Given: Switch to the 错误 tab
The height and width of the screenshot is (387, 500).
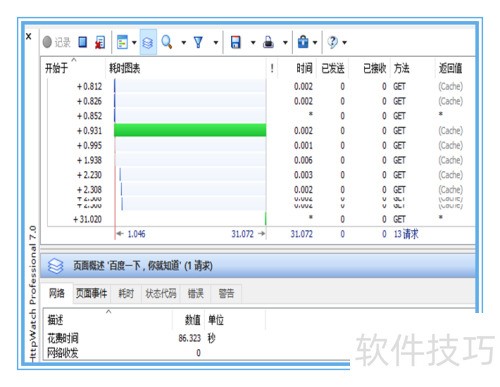Looking at the screenshot, I should click(195, 293).
